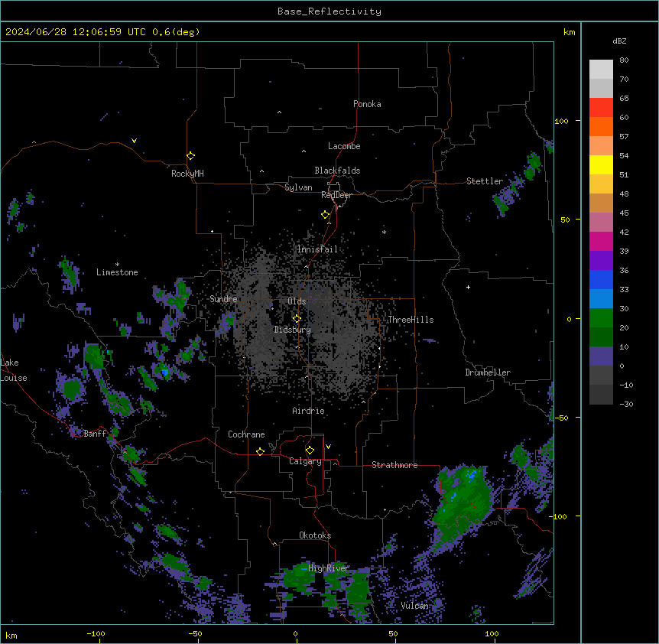The width and height of the screenshot is (659, 644).
Task: Click the yellow diamond marker above Didsbury
Action: [297, 319]
